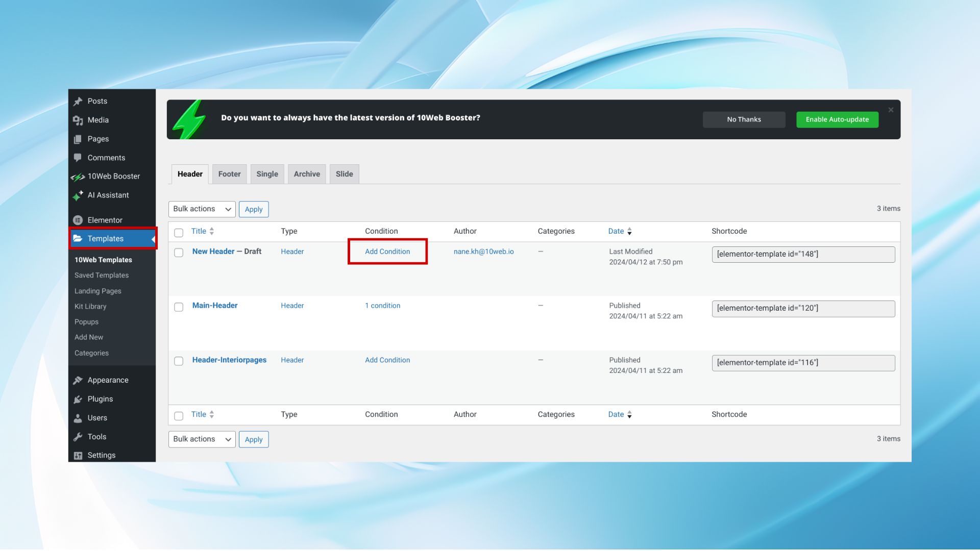Click the Media library icon
The height and width of the screenshot is (551, 980).
(x=78, y=120)
